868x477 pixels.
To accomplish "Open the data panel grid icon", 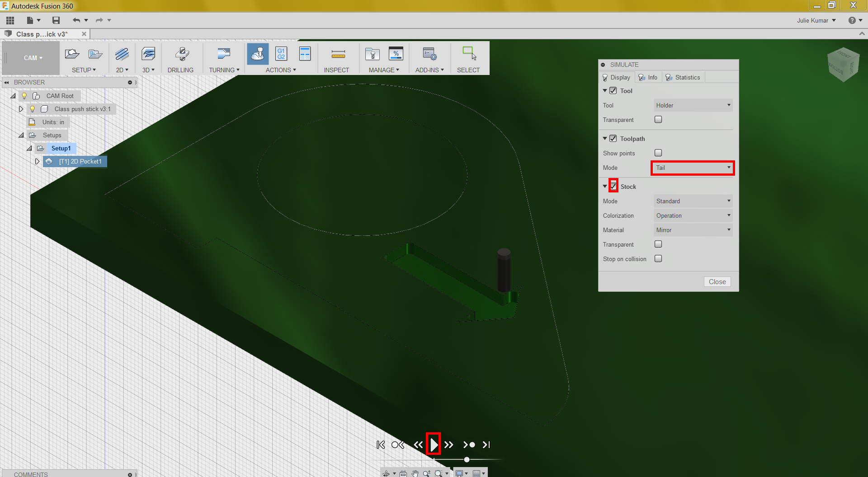I will click(x=10, y=20).
